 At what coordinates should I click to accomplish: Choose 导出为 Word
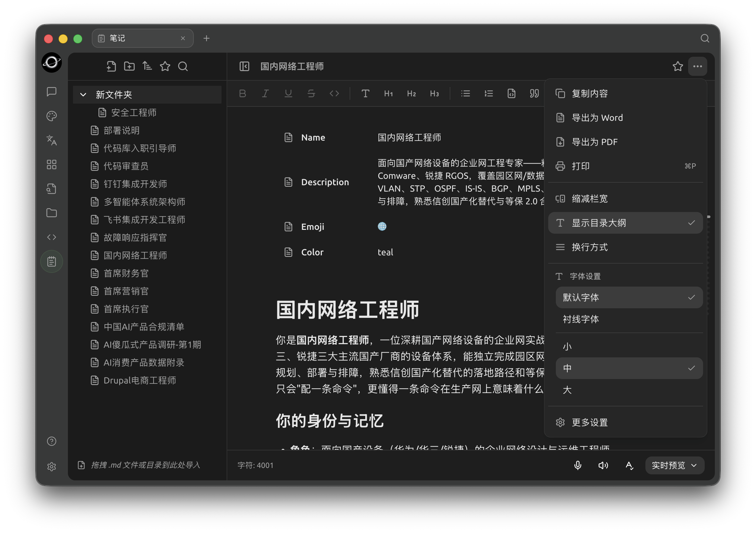tap(625, 118)
